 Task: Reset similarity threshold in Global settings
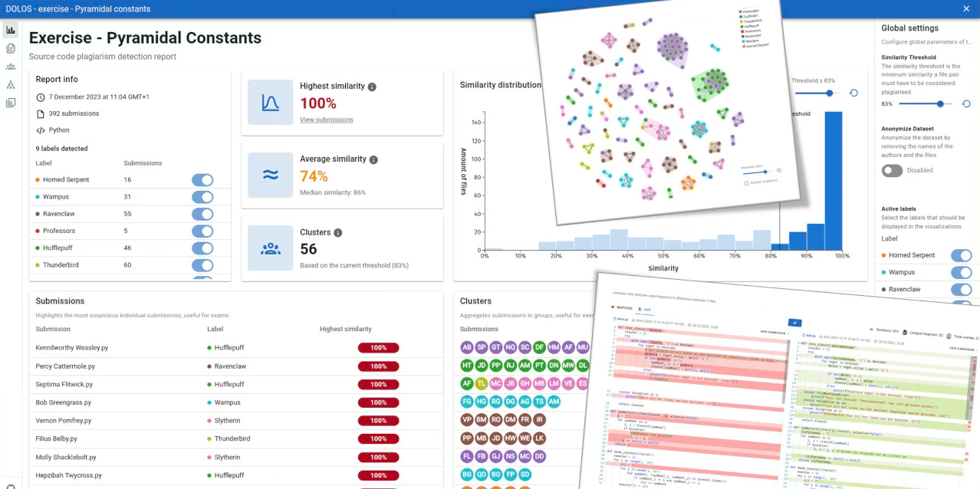coord(966,103)
